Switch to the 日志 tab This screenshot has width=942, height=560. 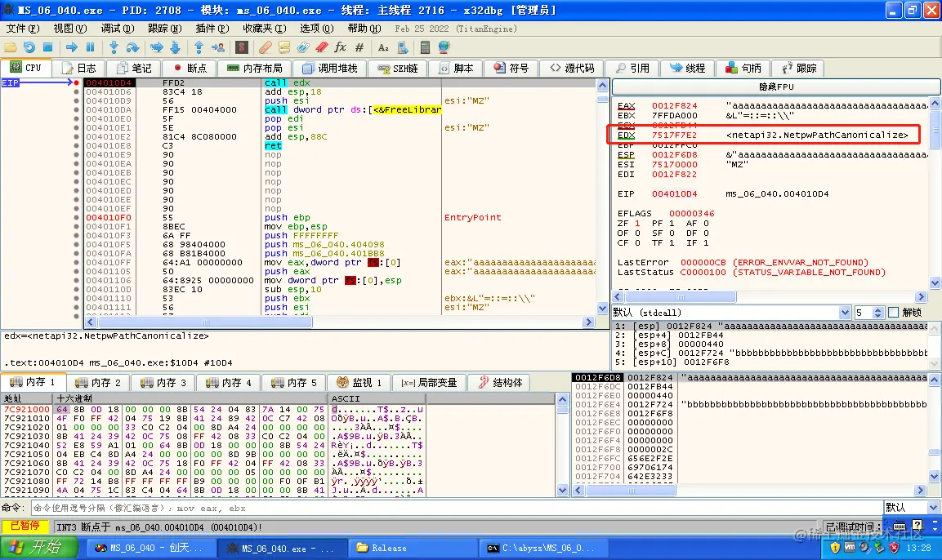[78, 68]
